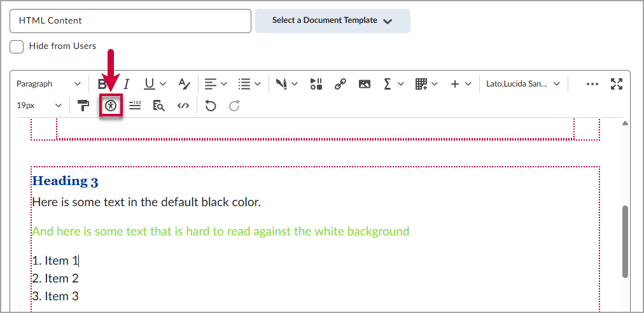Open the Word Count tool
This screenshot has width=644, height=313.
coord(135,106)
